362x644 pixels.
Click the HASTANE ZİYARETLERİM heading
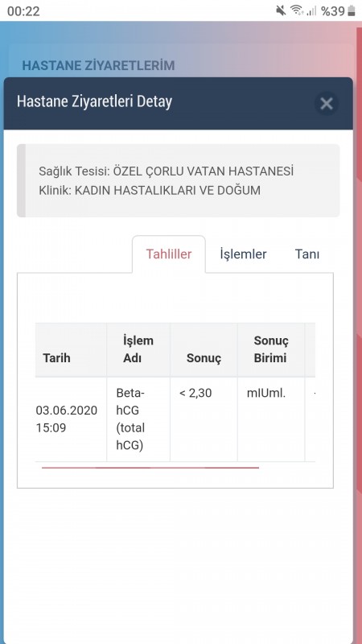[x=98, y=66]
